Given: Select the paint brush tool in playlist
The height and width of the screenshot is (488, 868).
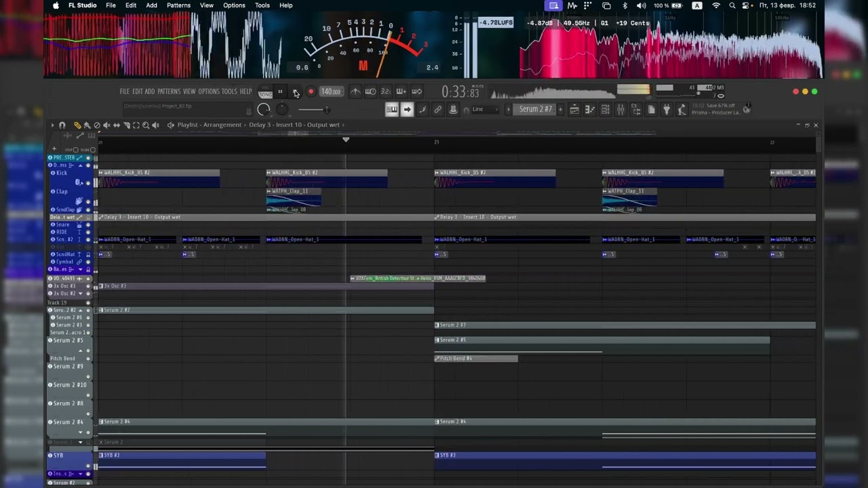Looking at the screenshot, I should (x=87, y=125).
